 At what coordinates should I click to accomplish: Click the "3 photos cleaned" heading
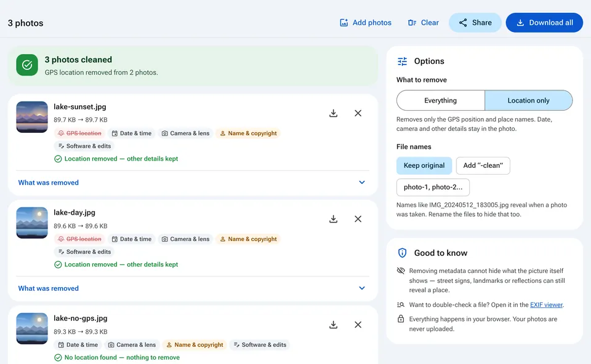[x=78, y=60]
